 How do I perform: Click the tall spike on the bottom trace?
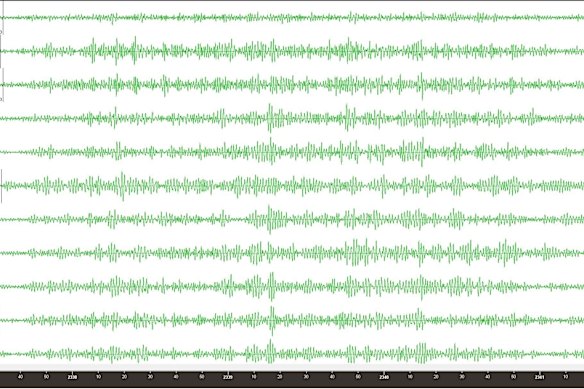tap(271, 352)
